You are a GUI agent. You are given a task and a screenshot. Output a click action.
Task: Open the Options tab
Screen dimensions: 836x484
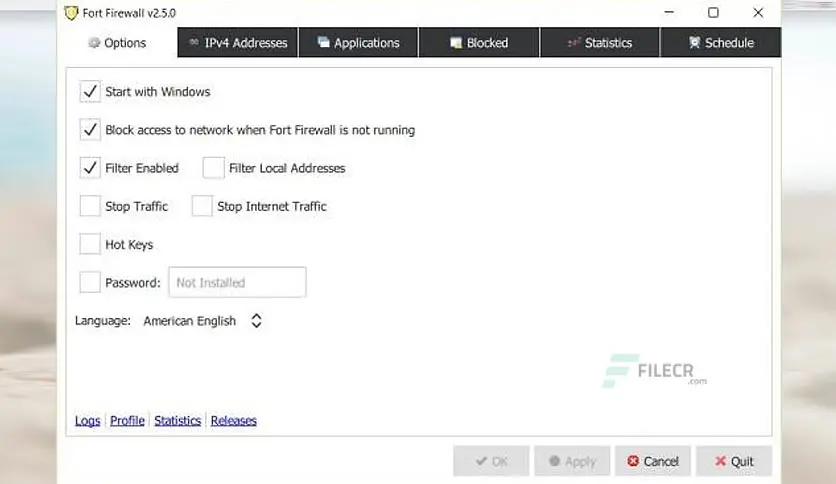pos(117,43)
